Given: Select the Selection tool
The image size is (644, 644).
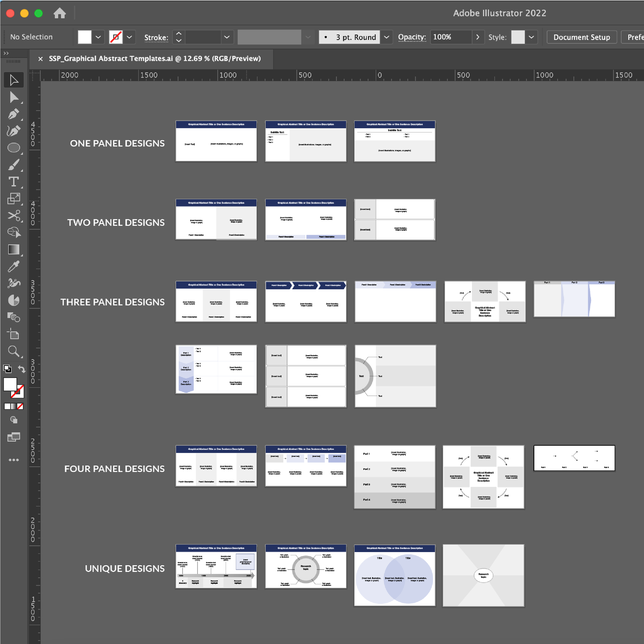Looking at the screenshot, I should pos(14,79).
